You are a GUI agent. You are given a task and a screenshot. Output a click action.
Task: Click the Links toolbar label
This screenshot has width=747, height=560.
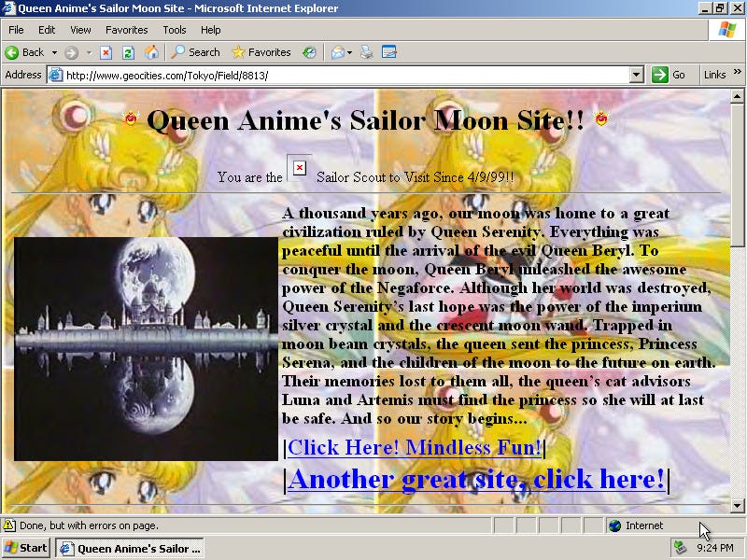tap(714, 75)
